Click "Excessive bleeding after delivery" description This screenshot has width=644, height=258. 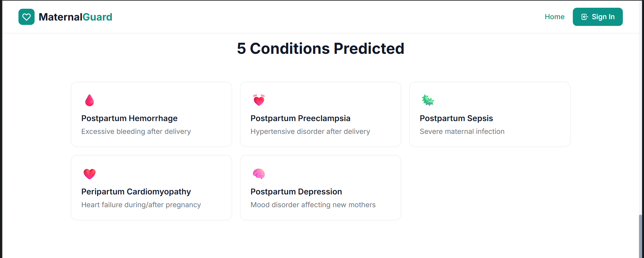tap(136, 132)
